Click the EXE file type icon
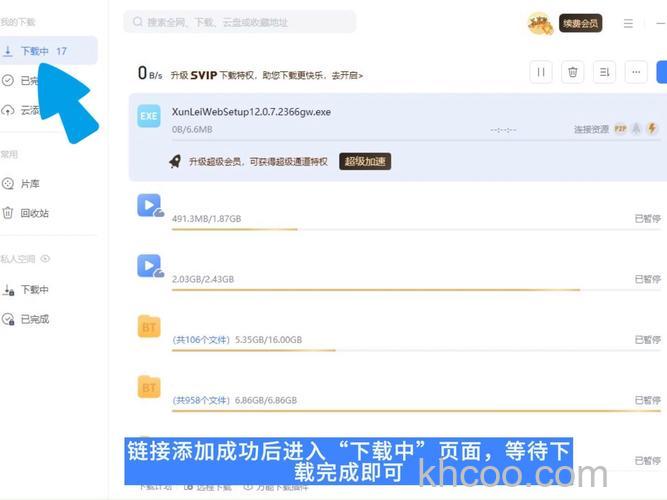 149,116
